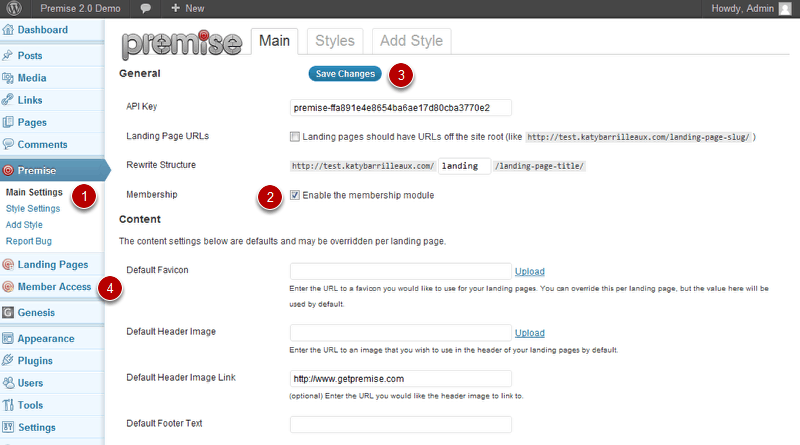Click the Default Header Image URL field
The height and width of the screenshot is (445, 800).
(401, 332)
